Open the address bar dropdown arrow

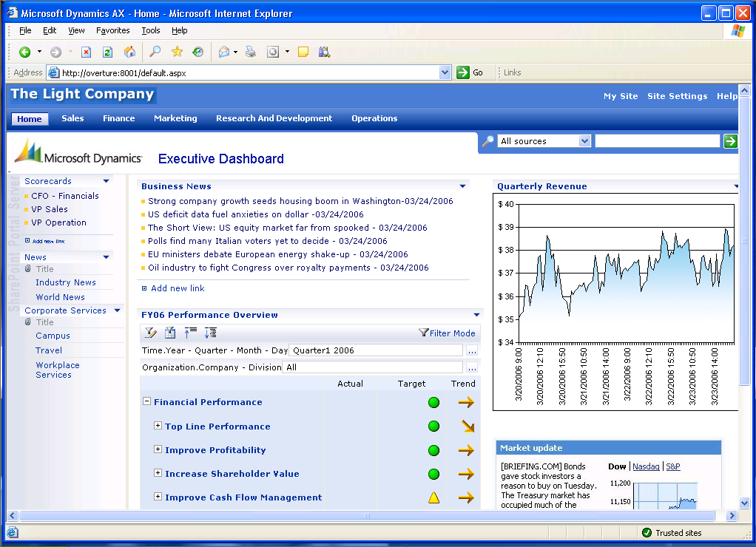[445, 72]
